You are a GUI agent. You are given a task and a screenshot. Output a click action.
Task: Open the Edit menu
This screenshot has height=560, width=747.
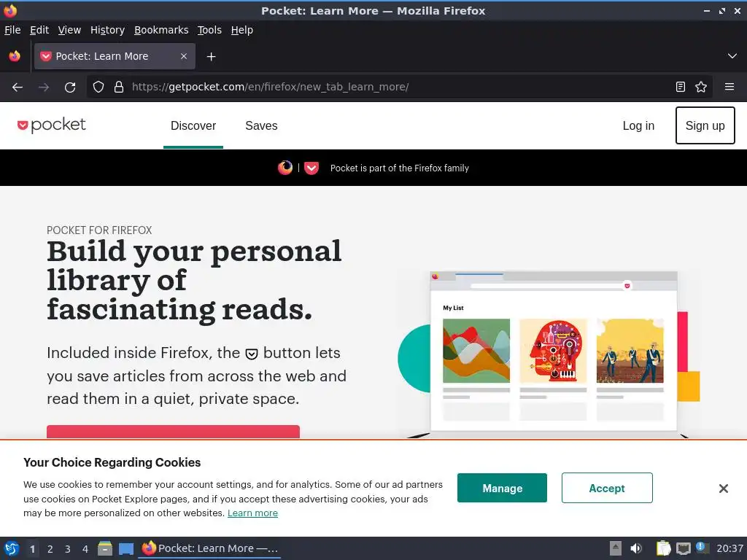pyautogui.click(x=39, y=30)
